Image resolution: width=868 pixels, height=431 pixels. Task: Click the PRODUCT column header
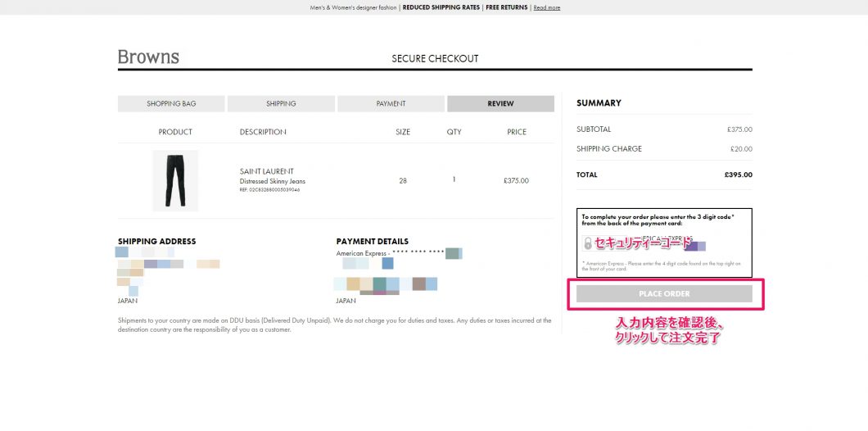pyautogui.click(x=175, y=132)
